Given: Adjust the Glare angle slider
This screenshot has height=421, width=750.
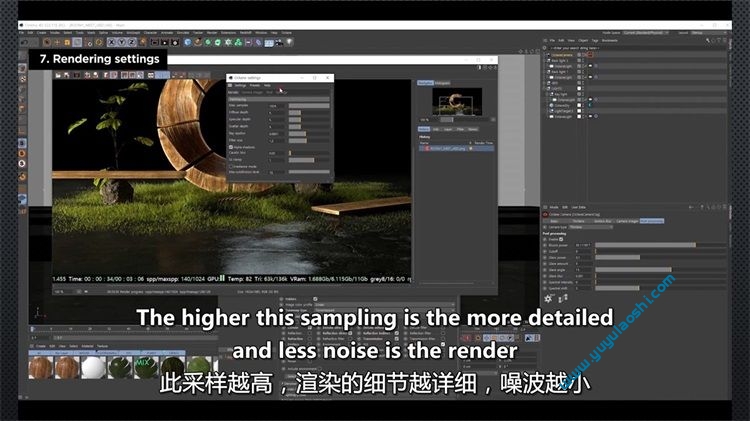Looking at the screenshot, I should tap(661, 270).
